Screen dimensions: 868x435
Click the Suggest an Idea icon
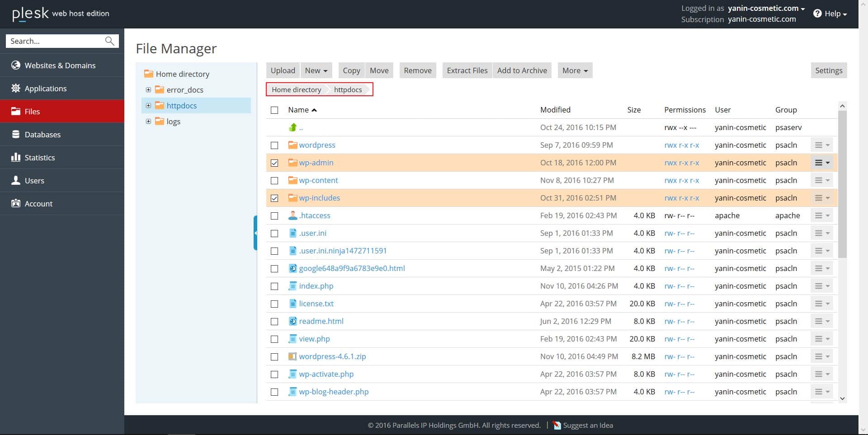tap(557, 425)
